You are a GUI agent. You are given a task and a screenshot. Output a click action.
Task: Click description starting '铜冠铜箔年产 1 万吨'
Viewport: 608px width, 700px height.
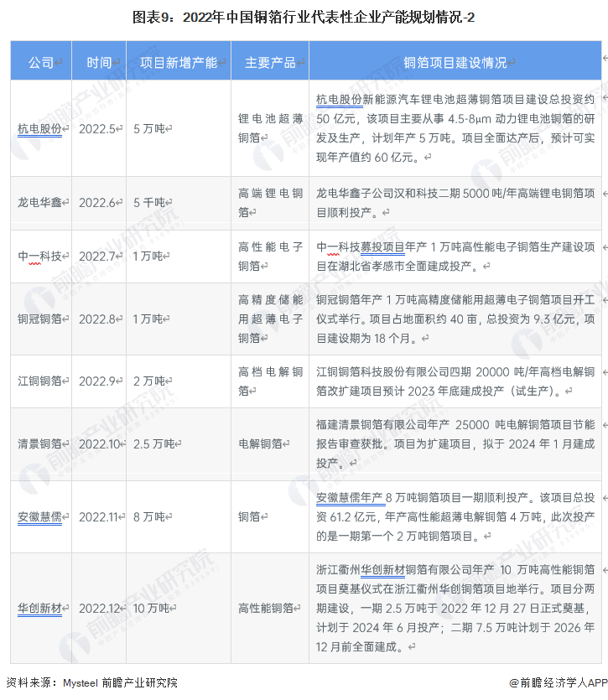tap(455, 319)
